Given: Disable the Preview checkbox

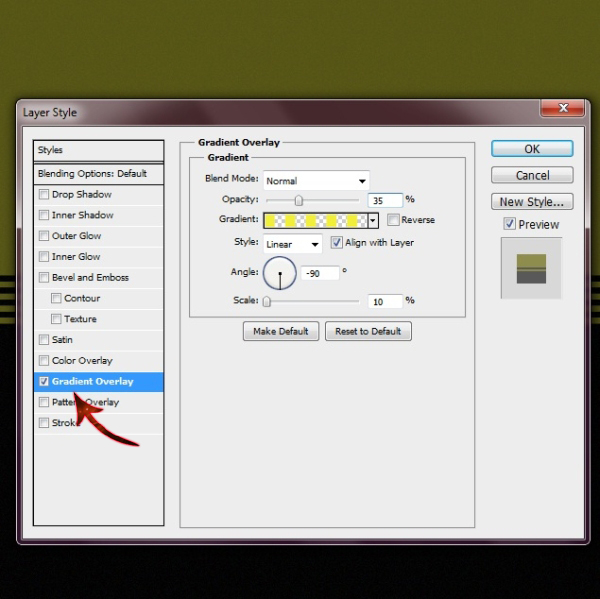Looking at the screenshot, I should [509, 224].
